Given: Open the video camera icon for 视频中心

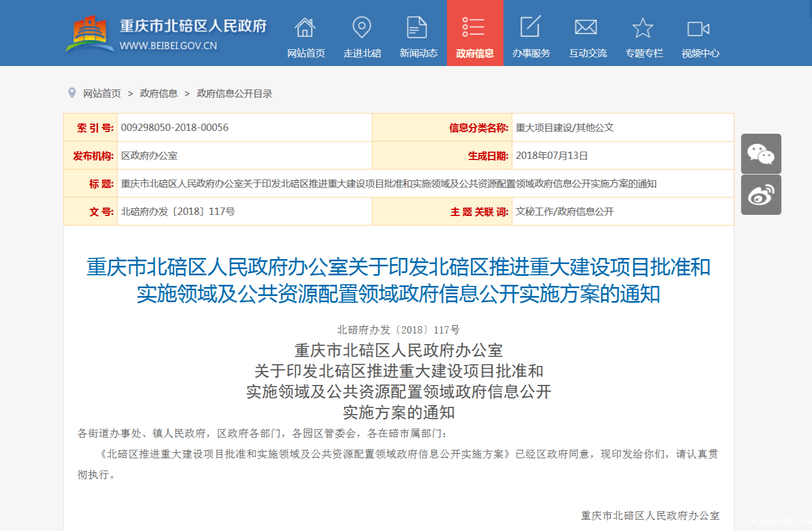Looking at the screenshot, I should [x=698, y=29].
